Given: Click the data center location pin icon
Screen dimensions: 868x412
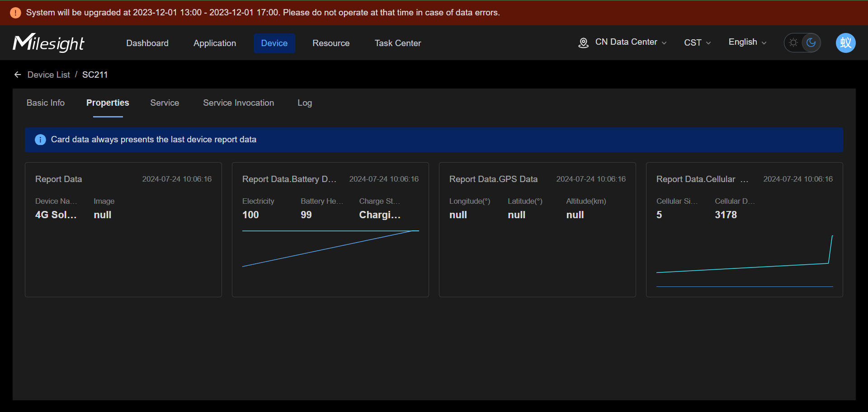Looking at the screenshot, I should pyautogui.click(x=583, y=43).
